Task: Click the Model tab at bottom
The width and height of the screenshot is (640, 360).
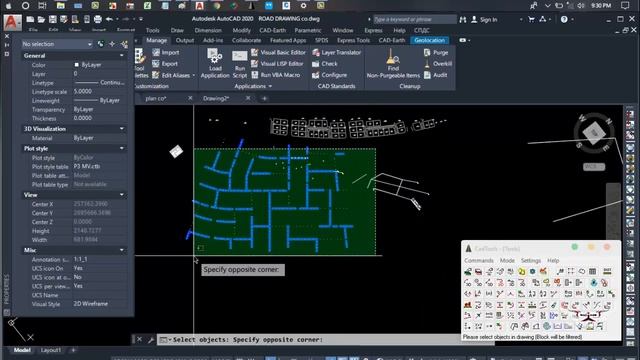Action: pos(22,350)
